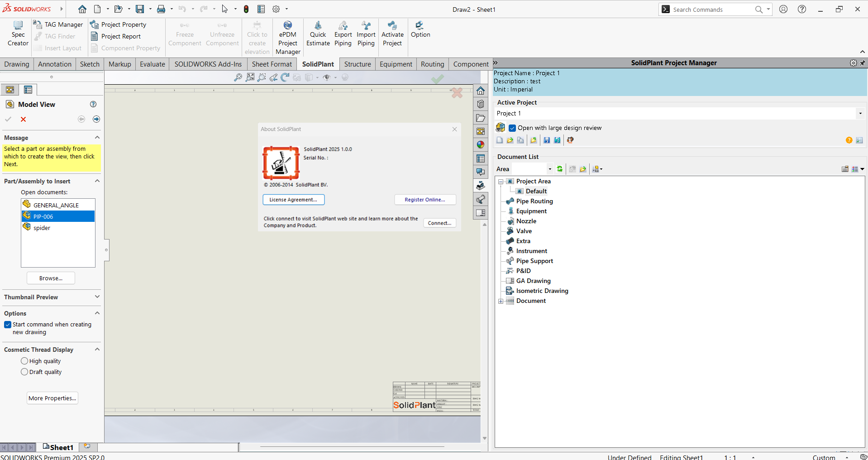Click the Model View help icon
Screen dimensions: 868x460
(x=93, y=104)
